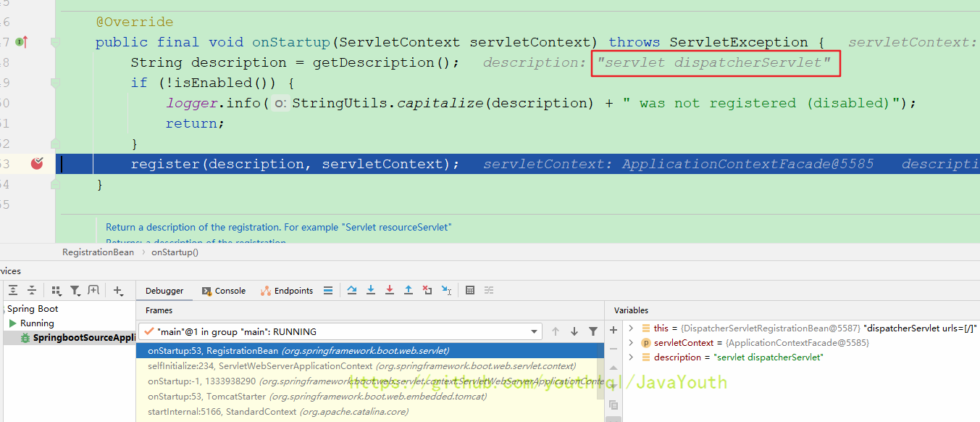Click the red Force Step Into icon

coord(390,291)
